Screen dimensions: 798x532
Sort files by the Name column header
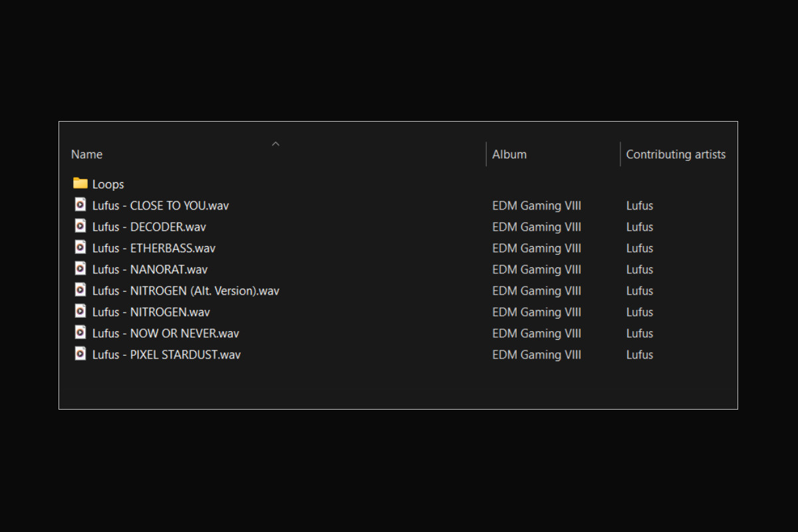[x=87, y=154]
